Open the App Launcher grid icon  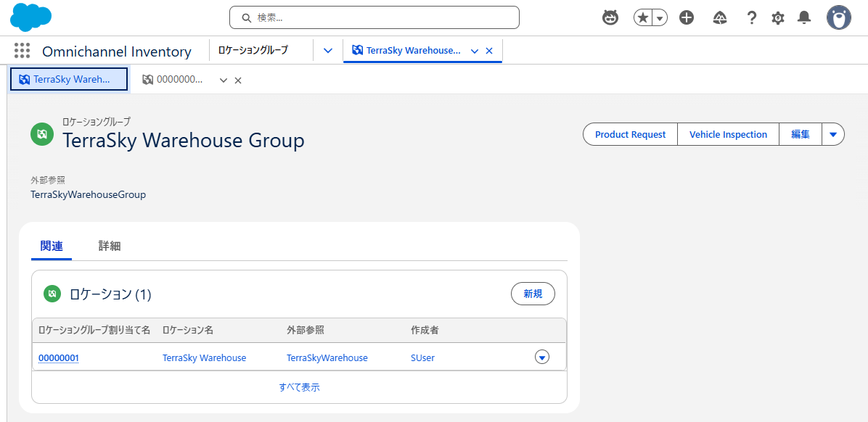click(22, 51)
